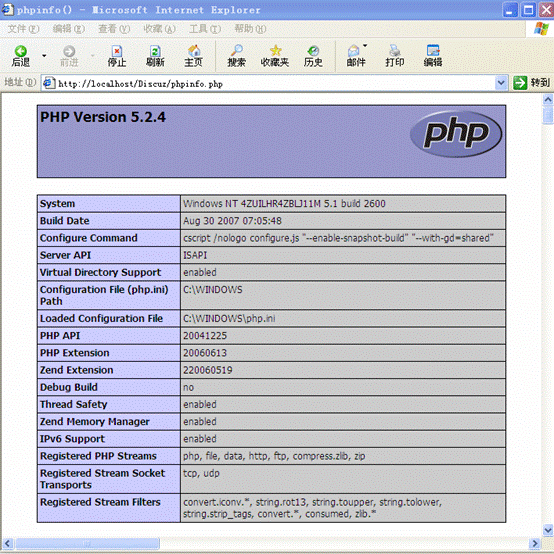The width and height of the screenshot is (554, 554).
Task: Click the 'Registered Stream Filters' label
Action: click(100, 502)
